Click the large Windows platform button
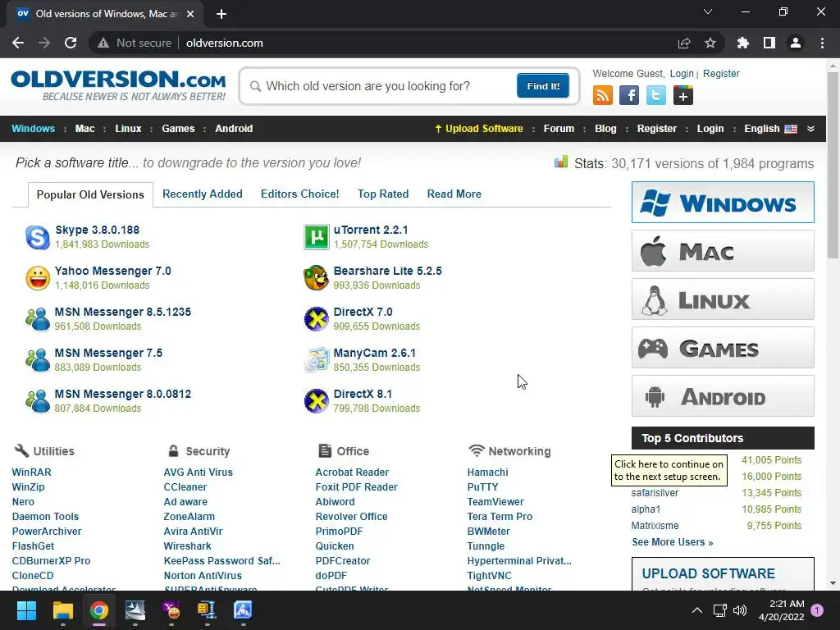 click(723, 203)
